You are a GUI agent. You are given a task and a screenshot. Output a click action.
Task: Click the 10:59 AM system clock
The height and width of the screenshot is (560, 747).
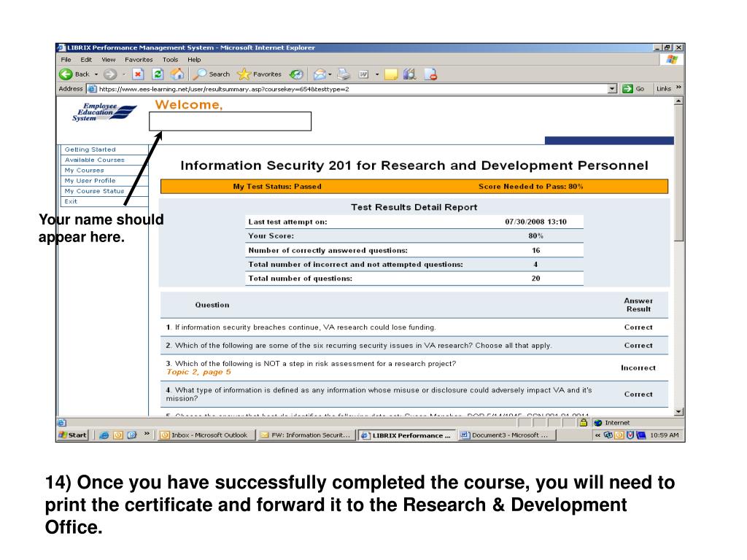point(664,435)
